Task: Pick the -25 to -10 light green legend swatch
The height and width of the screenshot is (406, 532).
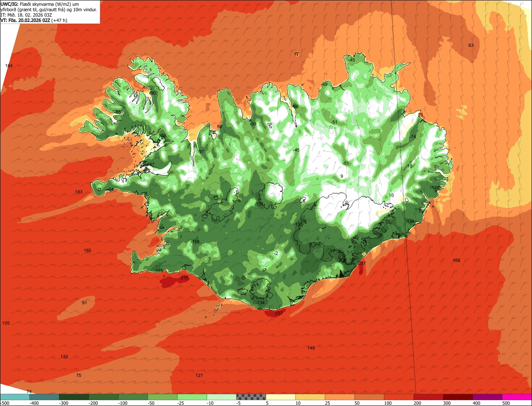Action: [x=192, y=397]
